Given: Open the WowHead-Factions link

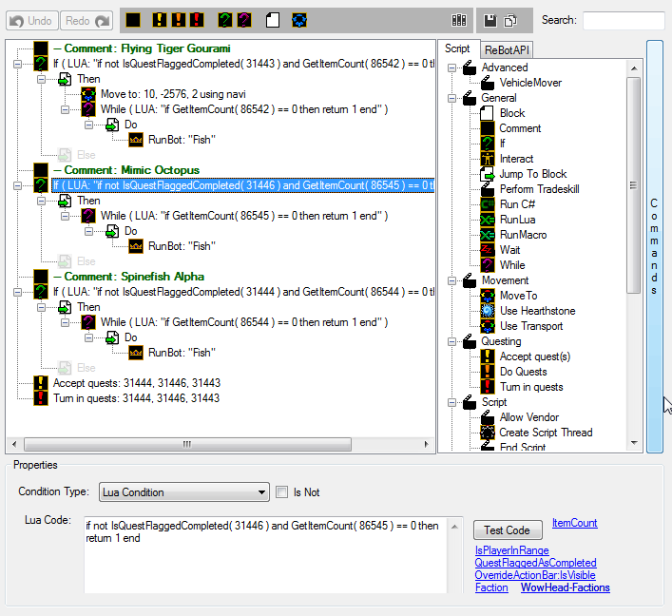Looking at the screenshot, I should click(565, 587).
